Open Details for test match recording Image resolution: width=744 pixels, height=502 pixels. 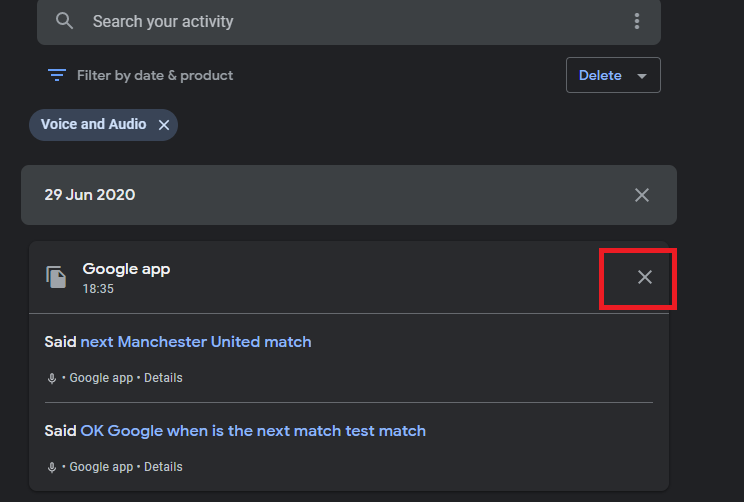click(163, 467)
